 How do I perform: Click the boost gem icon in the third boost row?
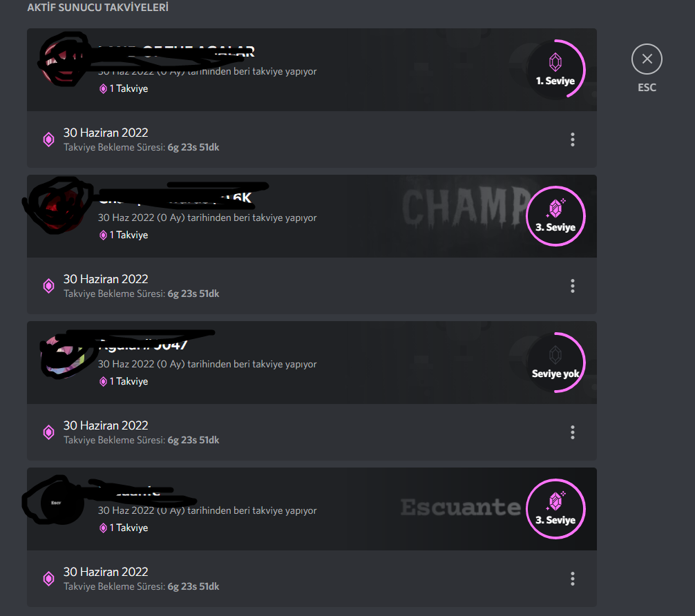pos(49,432)
